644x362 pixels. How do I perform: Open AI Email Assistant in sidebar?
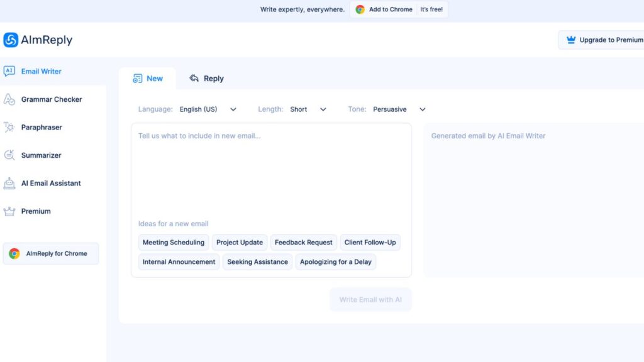[x=53, y=183]
